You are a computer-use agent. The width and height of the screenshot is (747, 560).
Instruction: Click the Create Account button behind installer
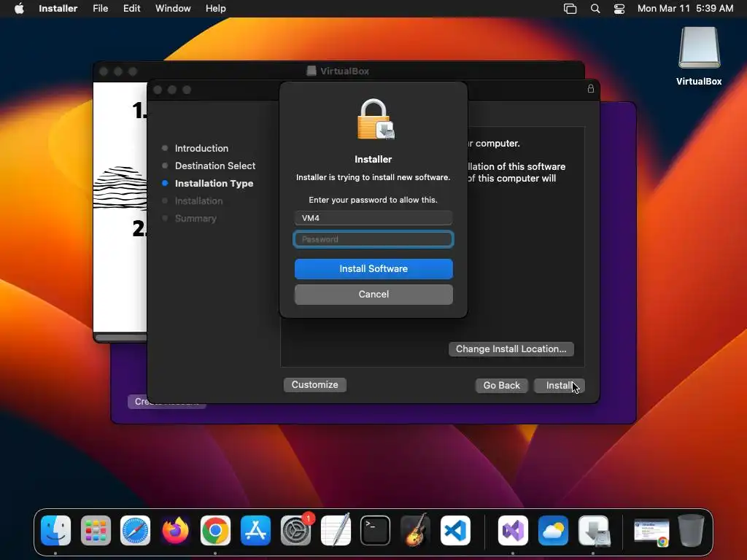(167, 405)
